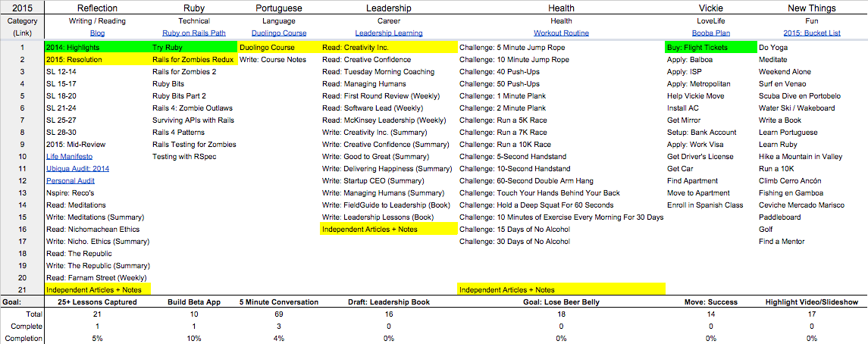Open the Ruby on Rails Path link
868x344 pixels.
[193, 33]
